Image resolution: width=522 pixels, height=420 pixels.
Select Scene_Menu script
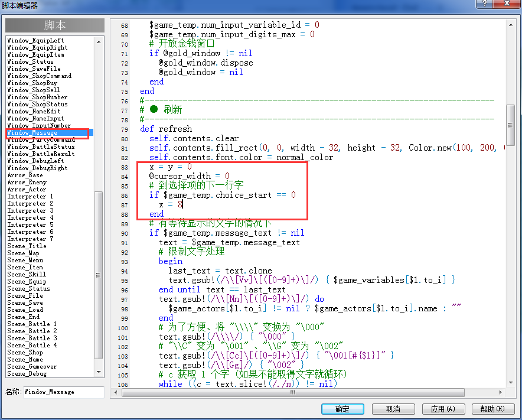[x=25, y=260]
